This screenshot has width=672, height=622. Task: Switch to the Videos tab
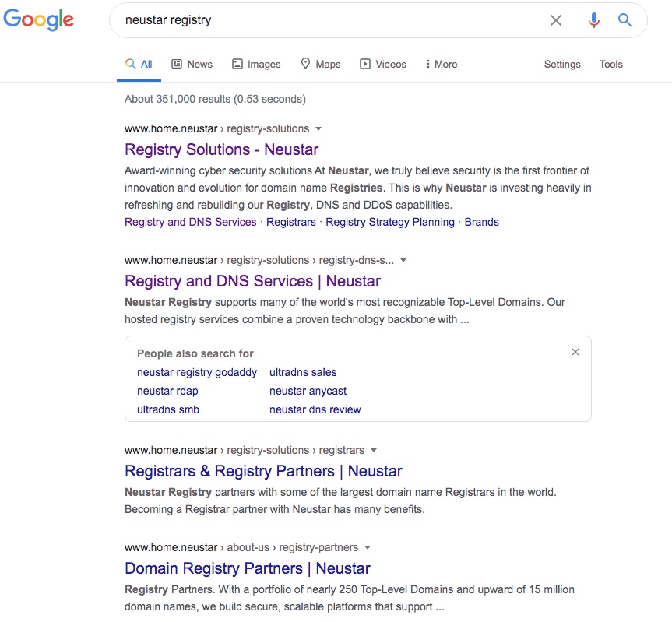[382, 65]
